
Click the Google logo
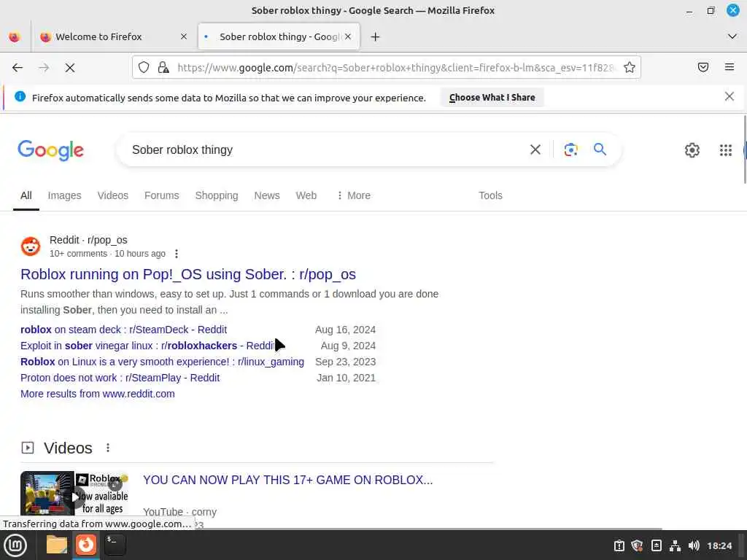pos(50,150)
